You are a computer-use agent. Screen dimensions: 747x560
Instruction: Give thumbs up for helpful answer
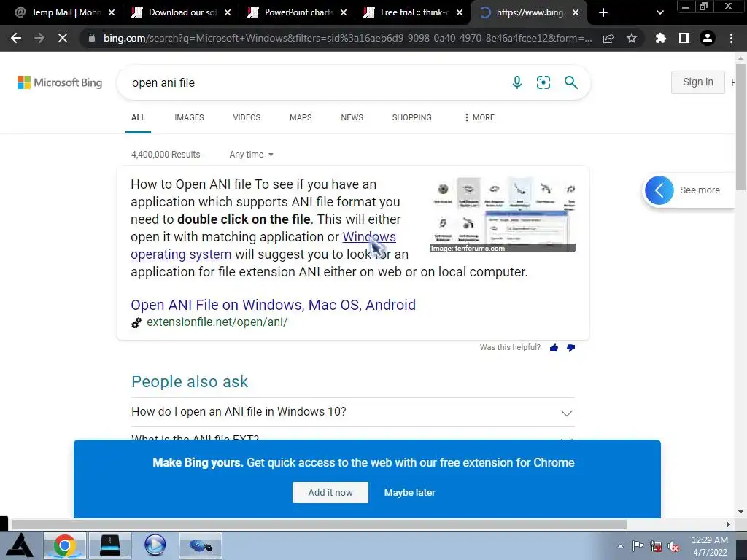pos(554,348)
